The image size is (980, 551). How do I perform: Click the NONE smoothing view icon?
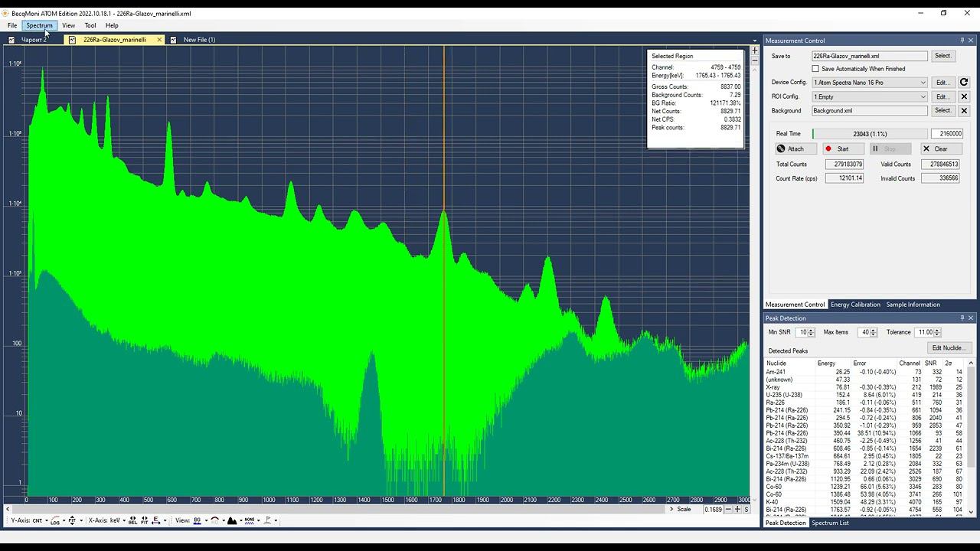(x=250, y=520)
